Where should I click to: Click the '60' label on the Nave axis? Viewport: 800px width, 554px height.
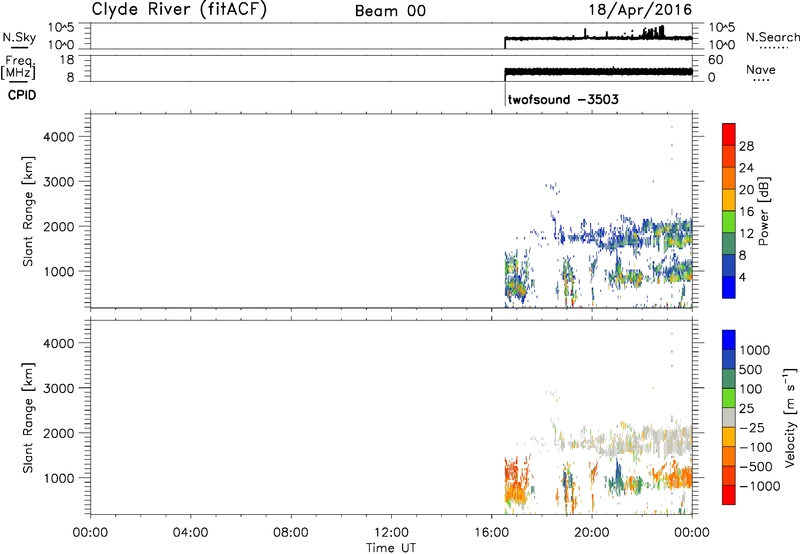(715, 60)
